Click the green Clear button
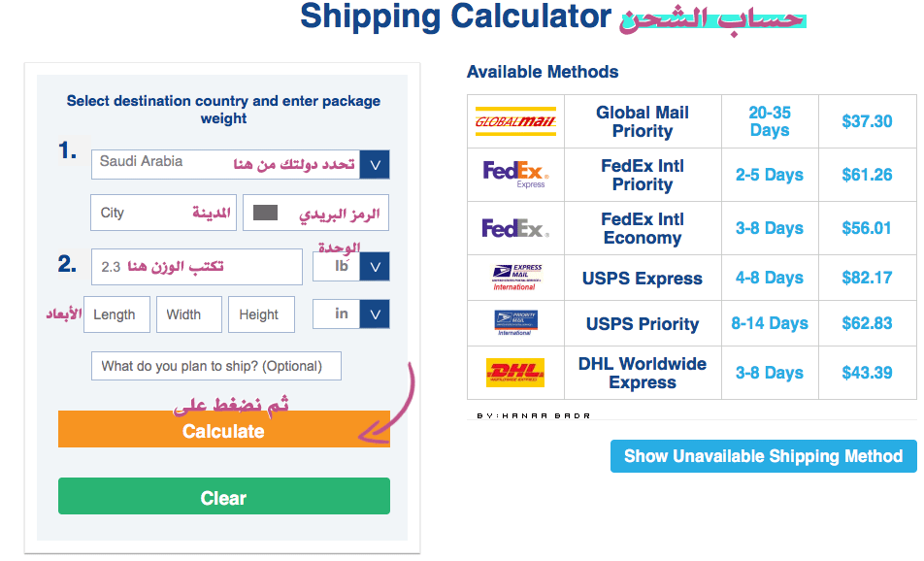924x561 pixels. click(x=224, y=496)
